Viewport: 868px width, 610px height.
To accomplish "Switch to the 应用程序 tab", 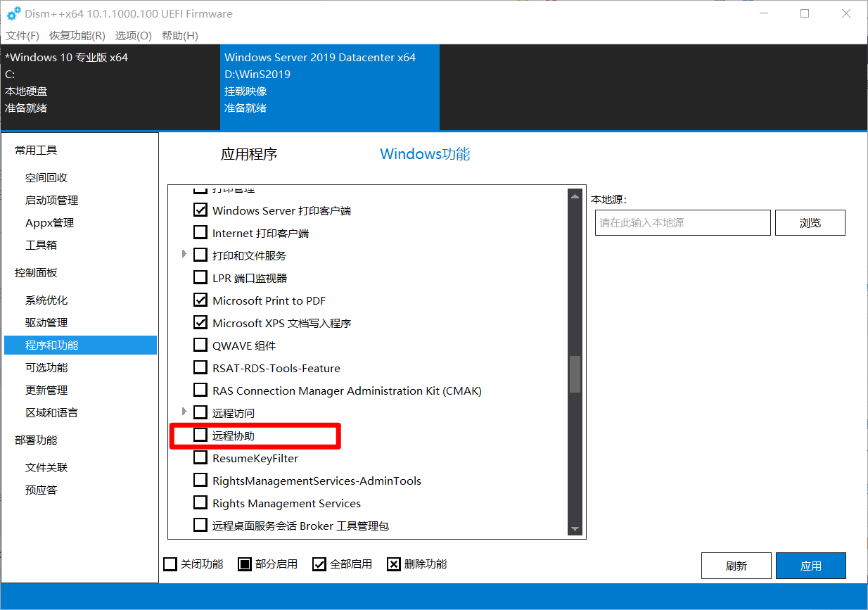I will pos(249,154).
